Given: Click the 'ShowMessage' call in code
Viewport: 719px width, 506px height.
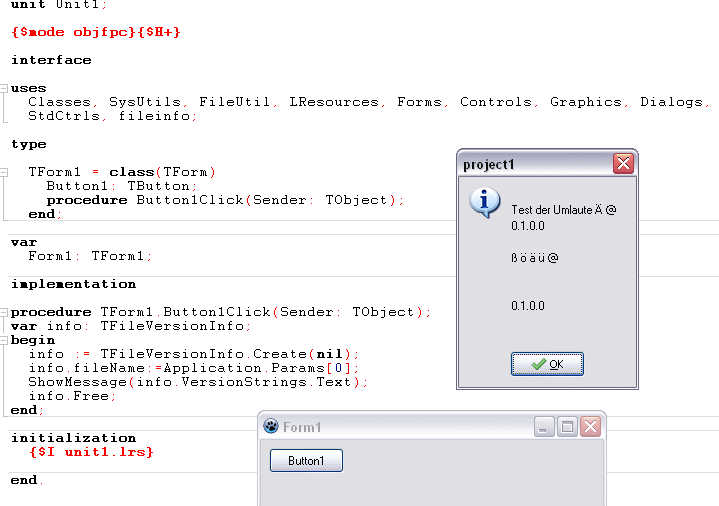Looking at the screenshot, I should [x=77, y=382].
